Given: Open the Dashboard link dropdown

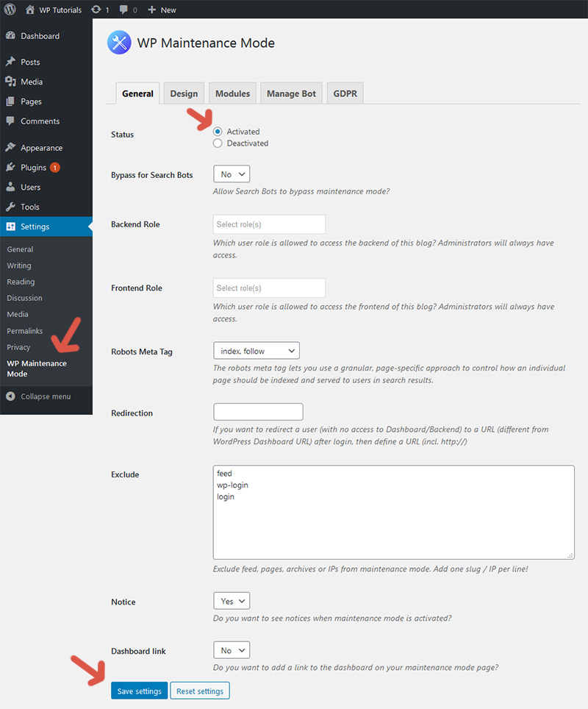Looking at the screenshot, I should pyautogui.click(x=232, y=650).
